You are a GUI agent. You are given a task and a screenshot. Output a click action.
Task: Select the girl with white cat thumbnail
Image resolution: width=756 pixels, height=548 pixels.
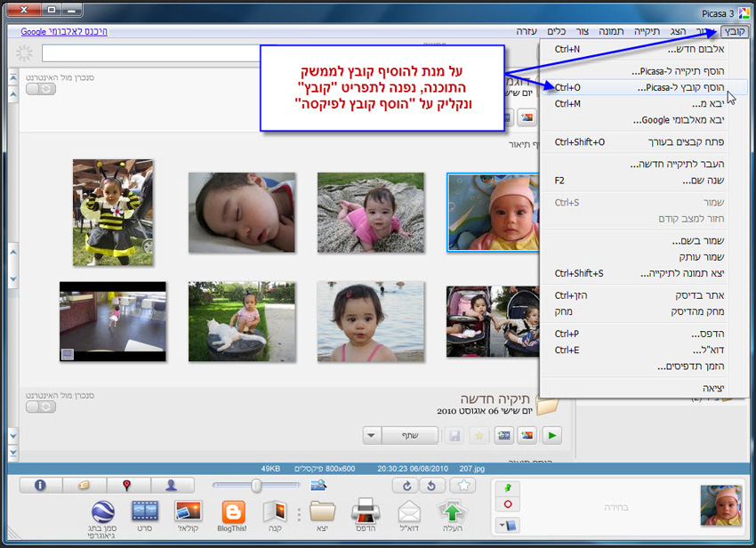point(242,322)
